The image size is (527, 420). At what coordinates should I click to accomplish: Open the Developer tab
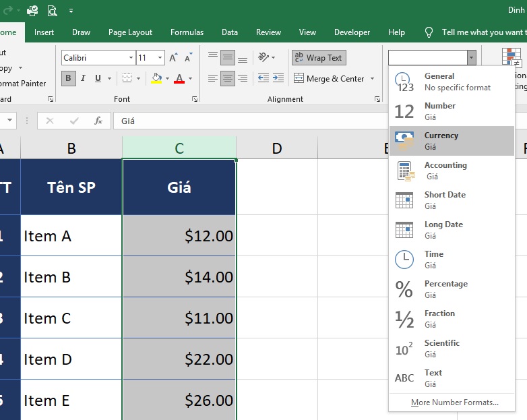(x=352, y=32)
